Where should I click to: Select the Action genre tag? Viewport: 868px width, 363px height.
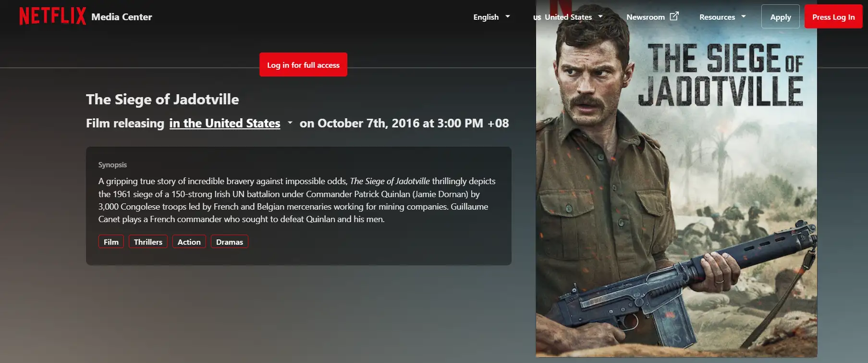189,242
